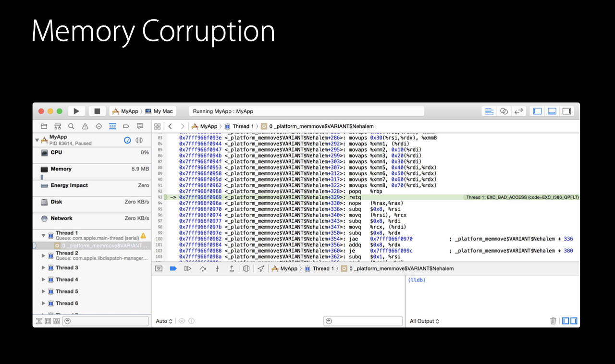615x364 pixels.
Task: Open the Project navigator
Action: (x=44, y=126)
